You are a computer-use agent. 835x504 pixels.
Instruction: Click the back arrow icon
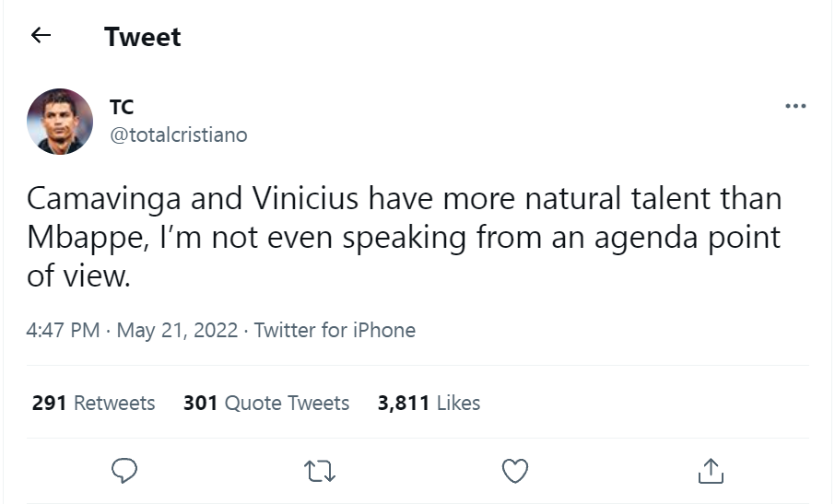pyautogui.click(x=40, y=36)
